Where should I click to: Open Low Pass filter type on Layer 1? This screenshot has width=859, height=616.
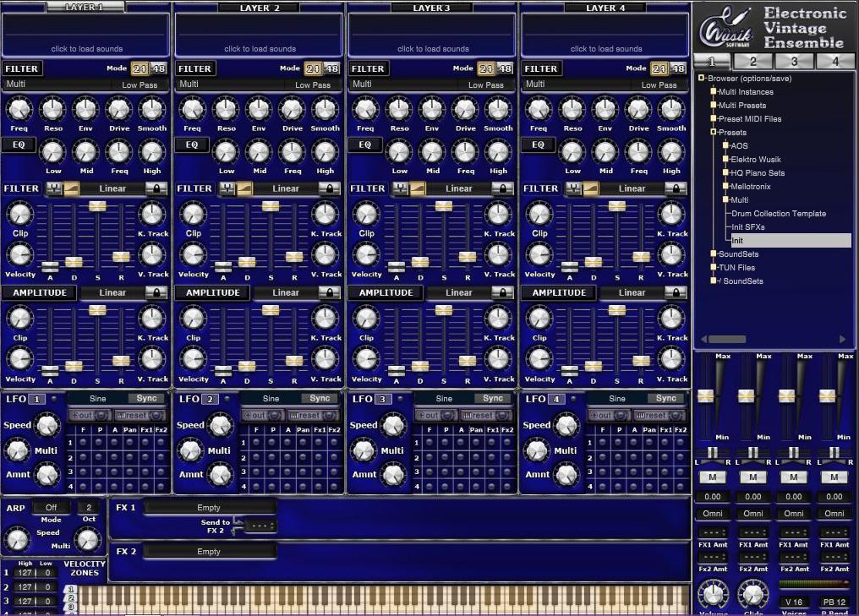(140, 84)
